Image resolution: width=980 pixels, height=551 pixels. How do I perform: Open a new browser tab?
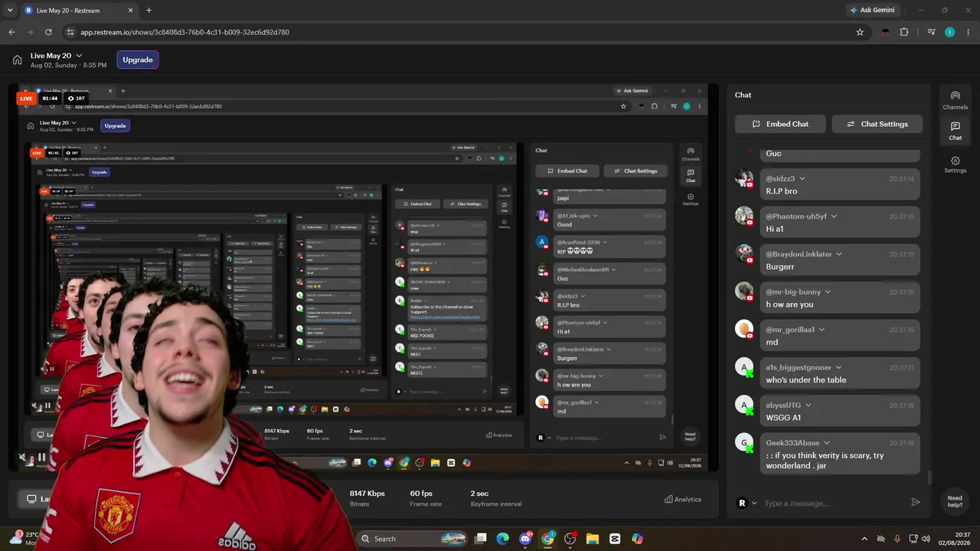point(149,11)
